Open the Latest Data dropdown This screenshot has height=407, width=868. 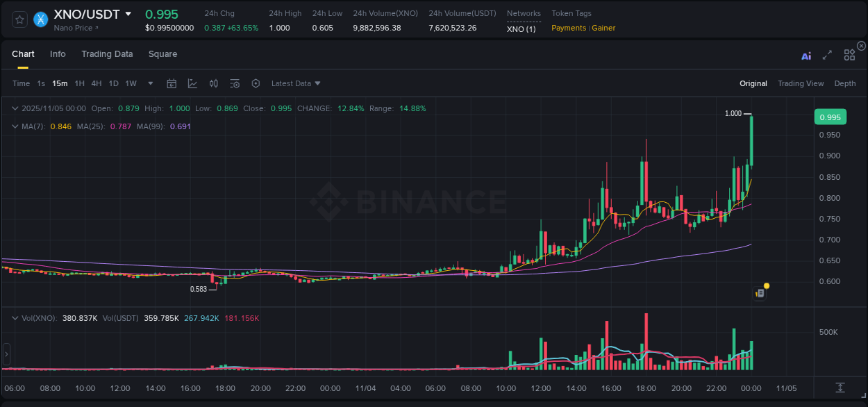click(x=295, y=83)
